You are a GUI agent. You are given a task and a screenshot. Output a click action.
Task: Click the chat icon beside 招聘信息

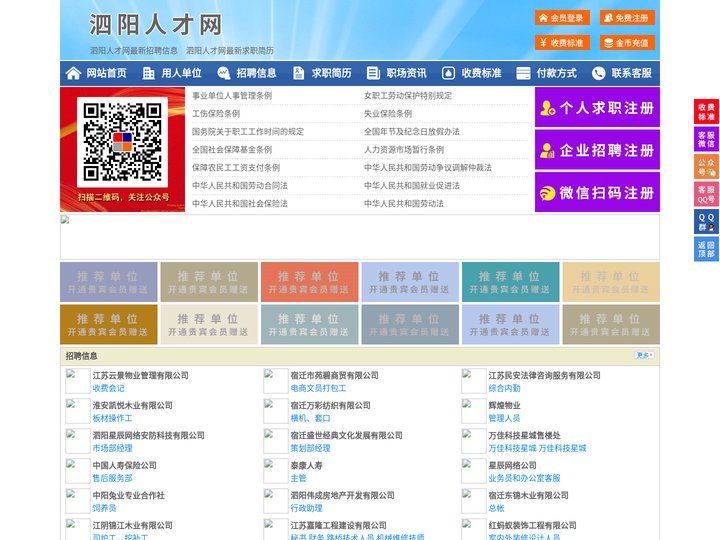tap(223, 73)
